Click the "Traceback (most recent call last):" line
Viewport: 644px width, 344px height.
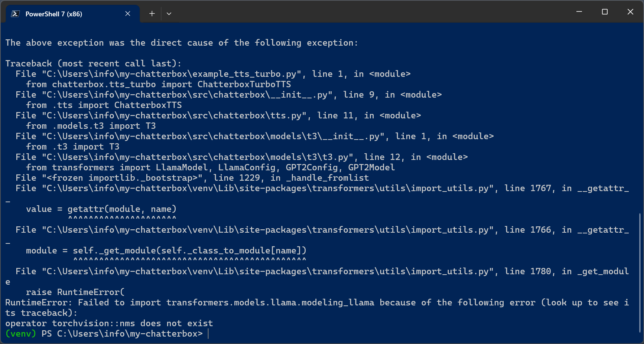click(93, 63)
